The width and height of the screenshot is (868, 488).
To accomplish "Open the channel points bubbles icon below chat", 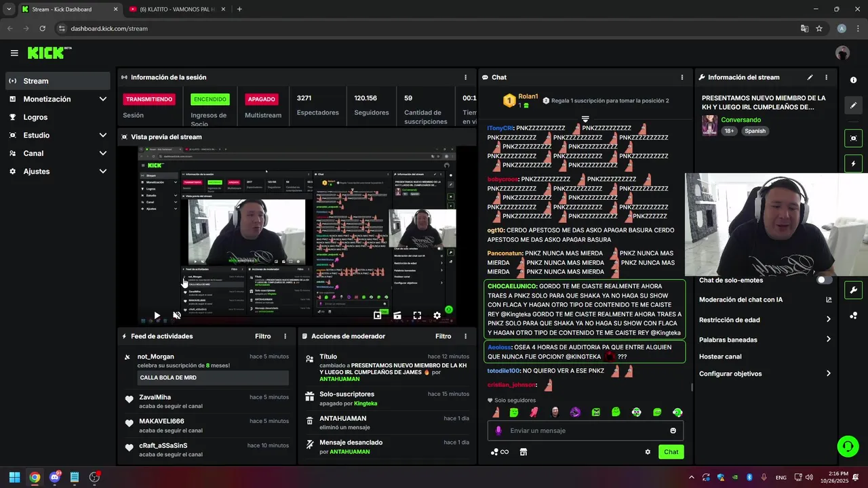I will pyautogui.click(x=499, y=452).
